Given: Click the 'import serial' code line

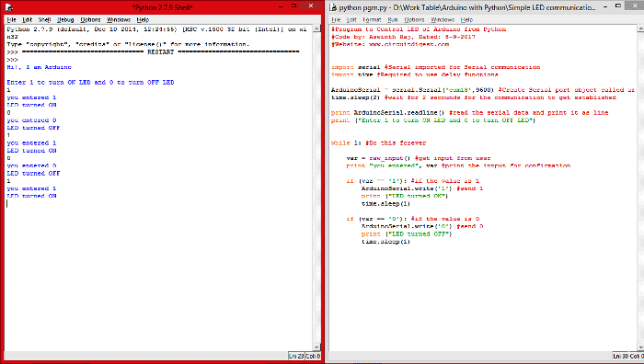Looking at the screenshot, I should tap(436, 67).
